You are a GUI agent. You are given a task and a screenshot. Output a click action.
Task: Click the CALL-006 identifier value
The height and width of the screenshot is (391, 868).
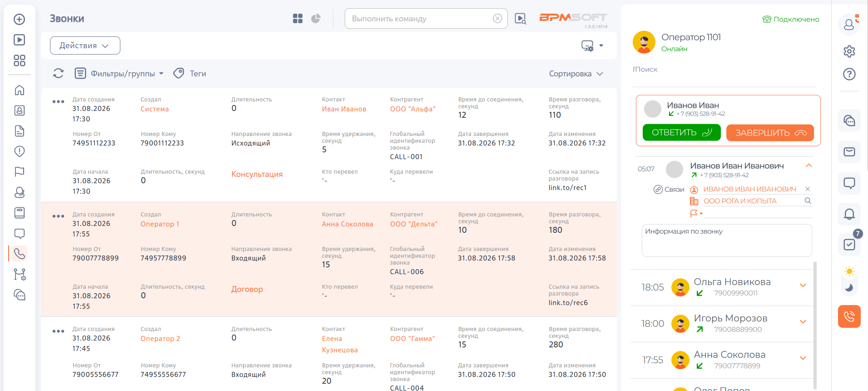[407, 272]
